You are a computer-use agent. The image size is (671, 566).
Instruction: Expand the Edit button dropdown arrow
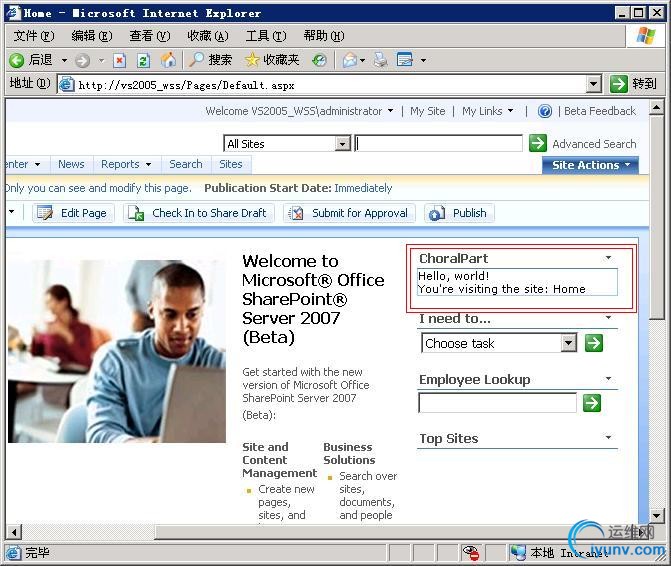[423, 60]
